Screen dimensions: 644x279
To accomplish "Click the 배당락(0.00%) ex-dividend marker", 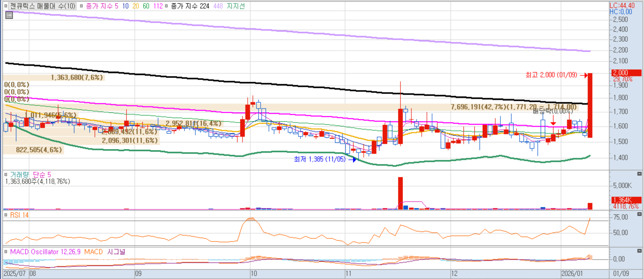I will (x=552, y=111).
